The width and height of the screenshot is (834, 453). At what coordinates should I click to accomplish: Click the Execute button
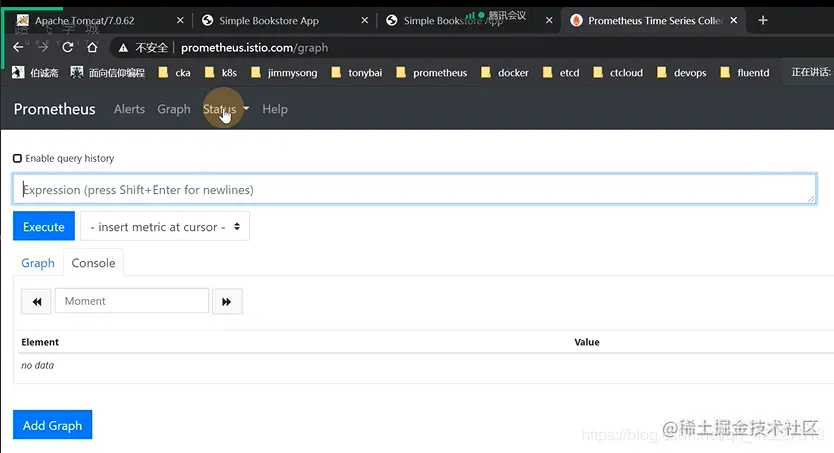click(x=44, y=226)
